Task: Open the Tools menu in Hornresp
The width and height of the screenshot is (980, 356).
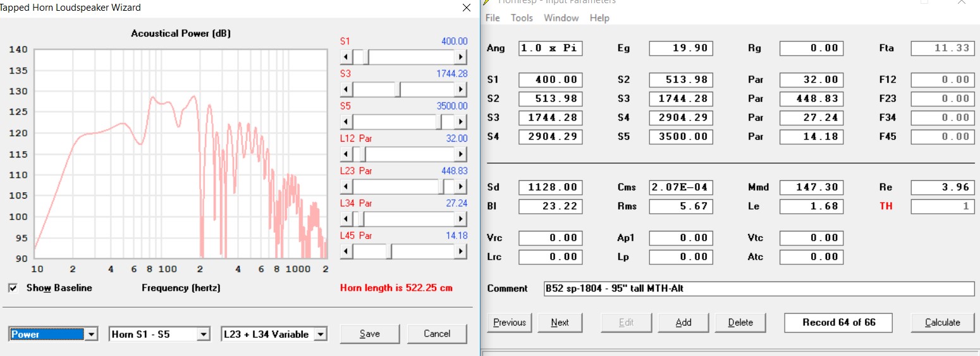Action: 522,18
